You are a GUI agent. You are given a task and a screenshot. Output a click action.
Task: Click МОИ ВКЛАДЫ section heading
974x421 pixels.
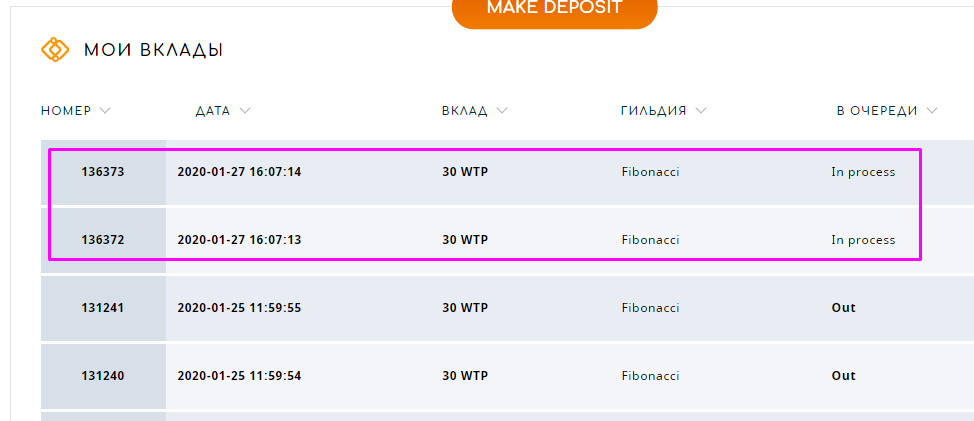click(153, 50)
